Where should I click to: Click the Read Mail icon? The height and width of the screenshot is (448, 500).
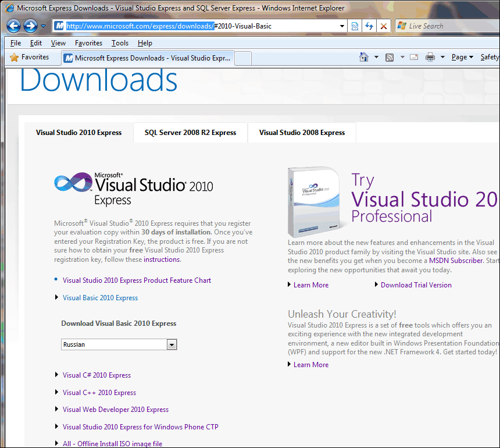pyautogui.click(x=414, y=57)
